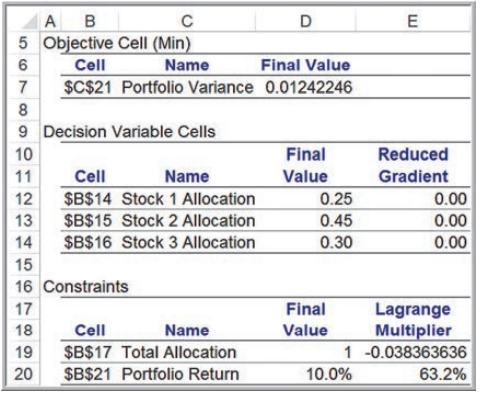The height and width of the screenshot is (395, 480).
Task: Select Portfolio Variance value 0.01242246
Action: 309,87
